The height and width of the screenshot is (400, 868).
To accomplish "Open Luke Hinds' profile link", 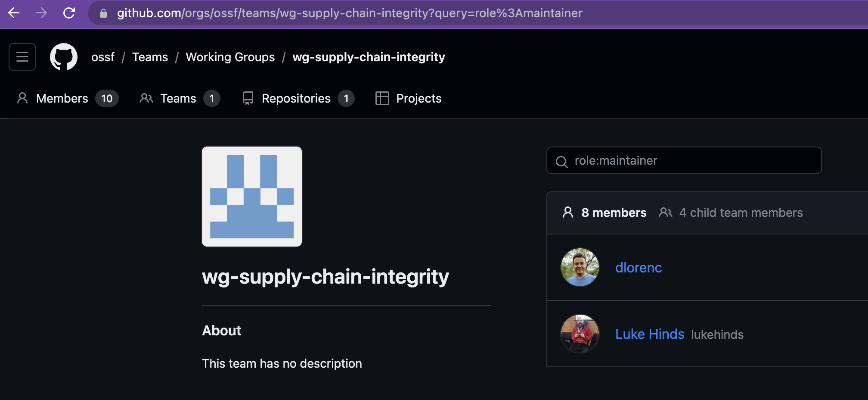I will [650, 334].
